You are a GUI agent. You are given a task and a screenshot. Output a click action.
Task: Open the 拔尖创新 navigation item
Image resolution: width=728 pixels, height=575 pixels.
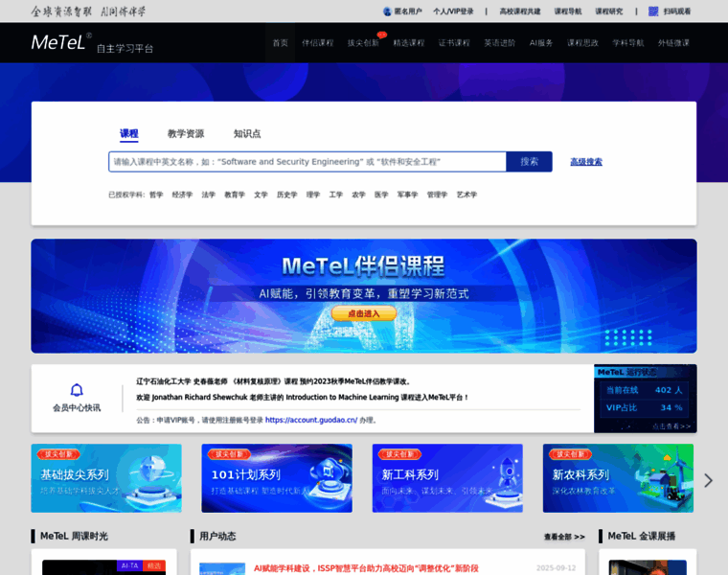tap(363, 43)
